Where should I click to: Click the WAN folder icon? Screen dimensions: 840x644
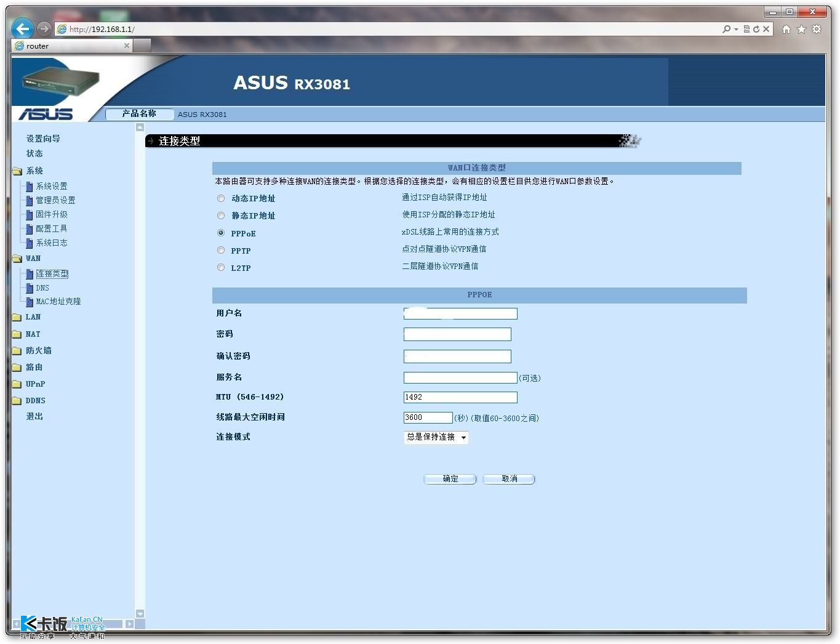pos(17,259)
